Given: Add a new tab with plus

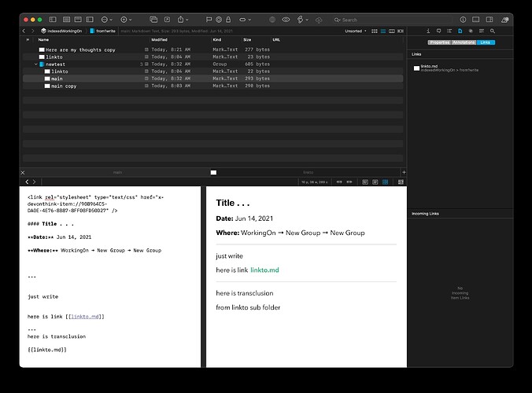Looking at the screenshot, I should coord(404,172).
